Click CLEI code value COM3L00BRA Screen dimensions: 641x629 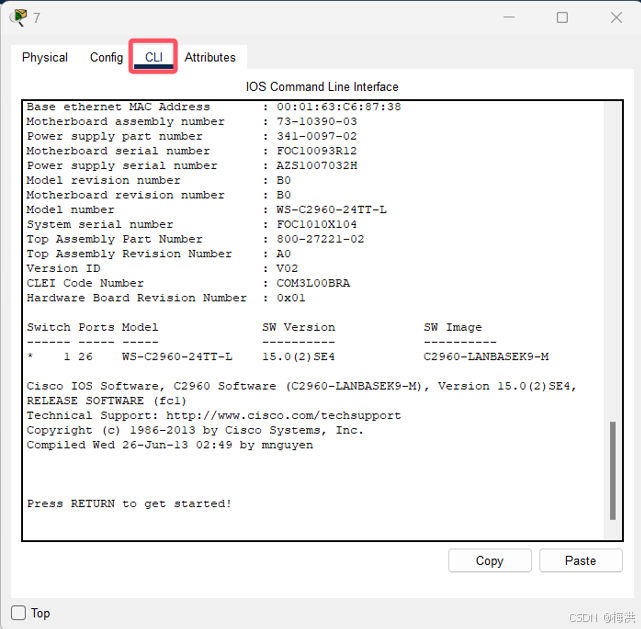313,283
